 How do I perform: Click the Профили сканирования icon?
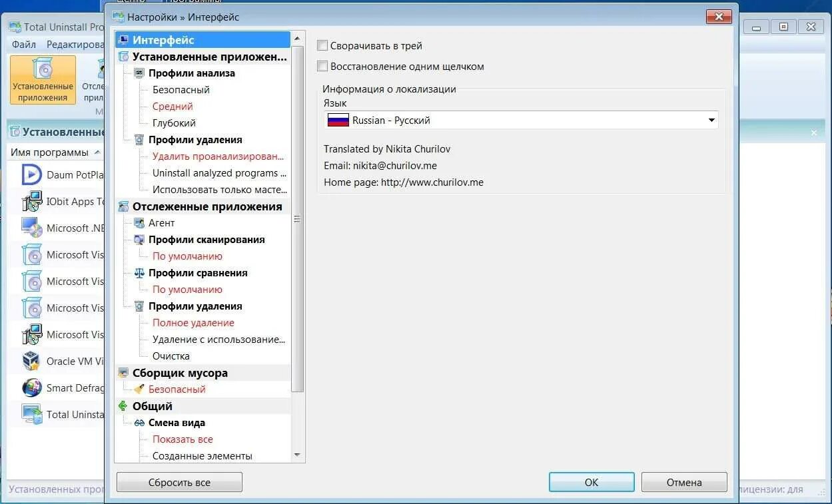click(139, 240)
